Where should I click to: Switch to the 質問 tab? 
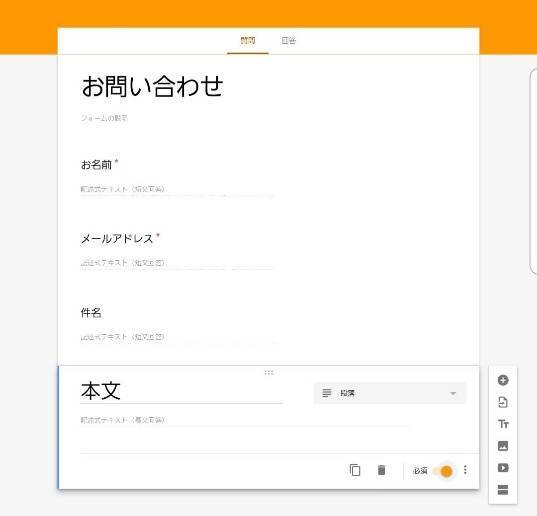point(248,40)
